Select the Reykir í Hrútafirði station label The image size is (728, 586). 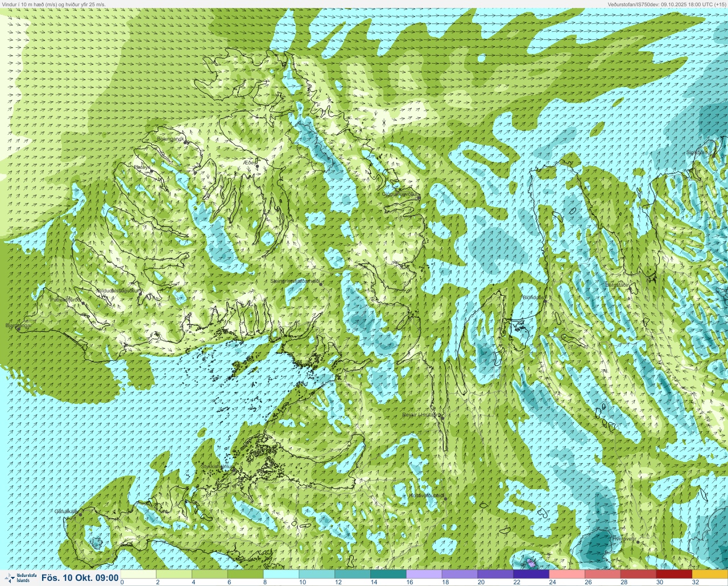421,415
